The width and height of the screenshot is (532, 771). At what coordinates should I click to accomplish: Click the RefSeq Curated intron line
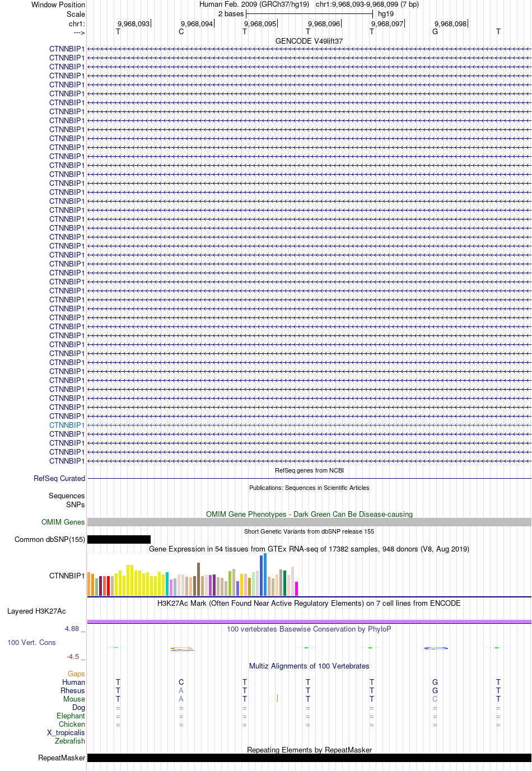click(x=309, y=478)
